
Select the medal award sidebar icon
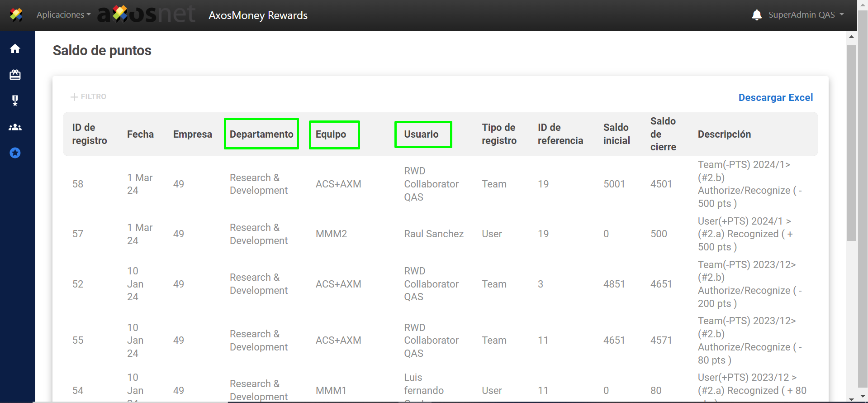coord(15,101)
